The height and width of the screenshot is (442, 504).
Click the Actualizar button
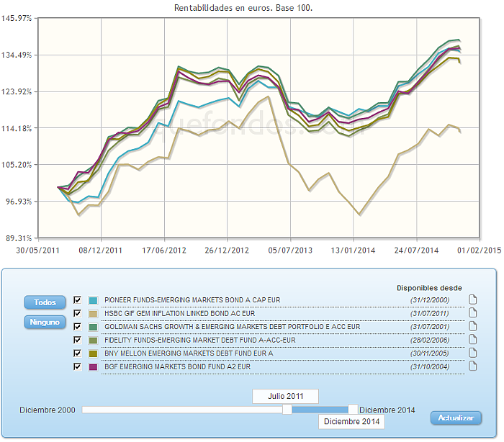456,418
